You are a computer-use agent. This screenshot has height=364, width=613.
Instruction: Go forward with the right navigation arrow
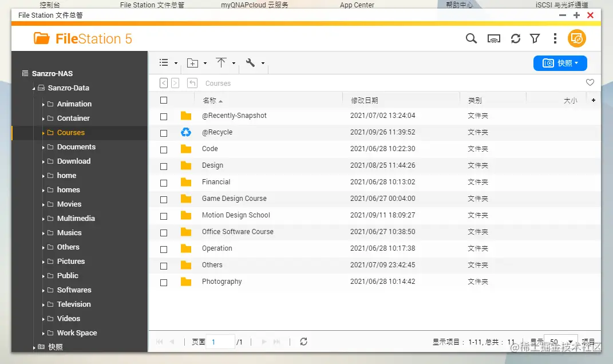(x=175, y=83)
